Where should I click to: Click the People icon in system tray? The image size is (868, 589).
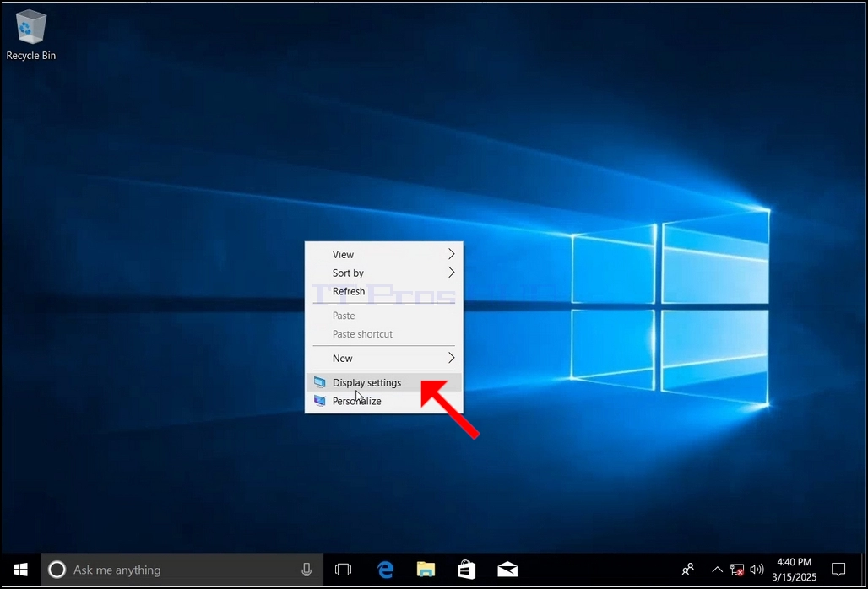point(688,570)
